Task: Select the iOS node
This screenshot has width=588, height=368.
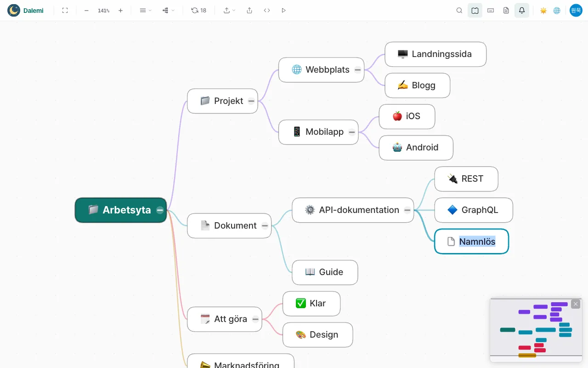Action: point(407,116)
